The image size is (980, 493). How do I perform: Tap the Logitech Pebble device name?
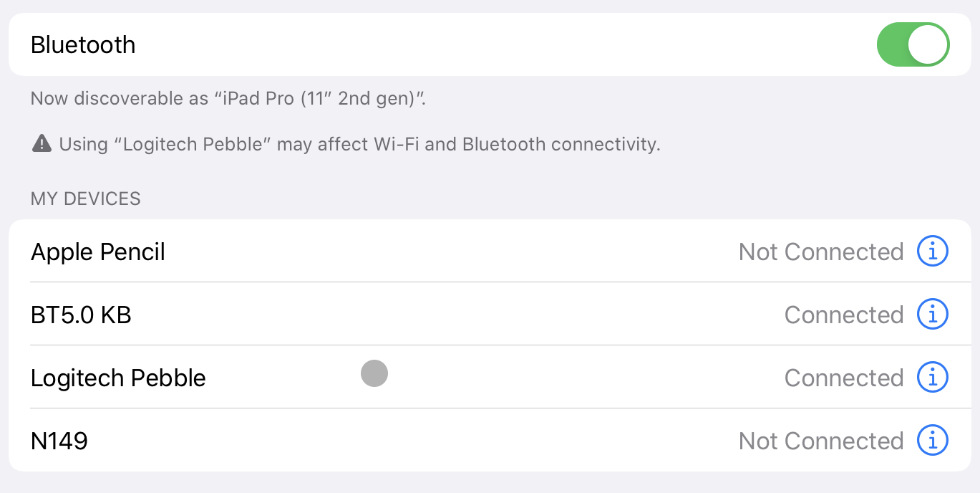click(118, 378)
